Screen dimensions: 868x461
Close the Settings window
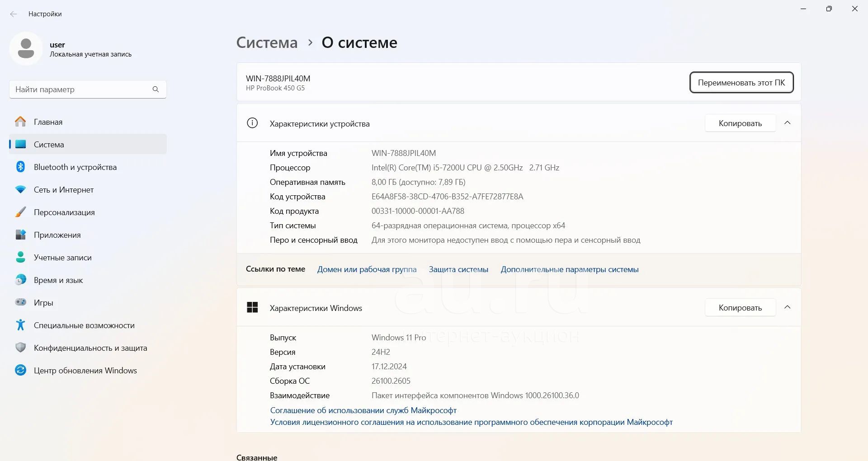(x=855, y=9)
